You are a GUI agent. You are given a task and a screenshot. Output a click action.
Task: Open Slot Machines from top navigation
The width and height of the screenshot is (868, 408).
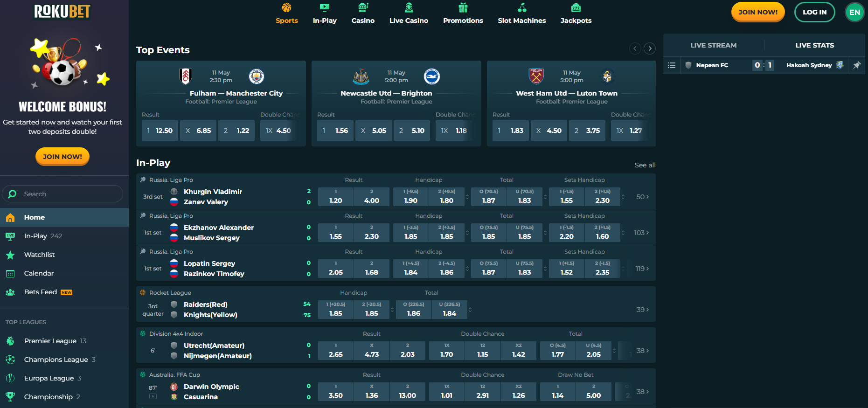[521, 14]
